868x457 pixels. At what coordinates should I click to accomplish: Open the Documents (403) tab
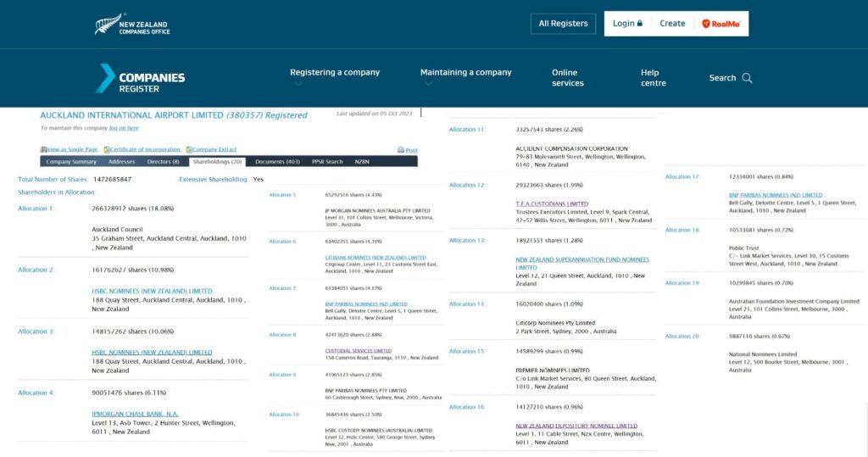coord(277,162)
